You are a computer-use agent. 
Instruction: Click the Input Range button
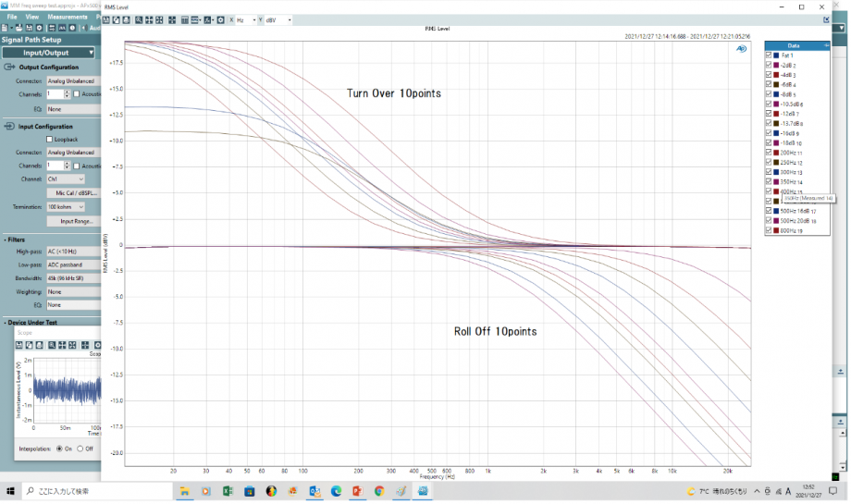[x=74, y=221]
